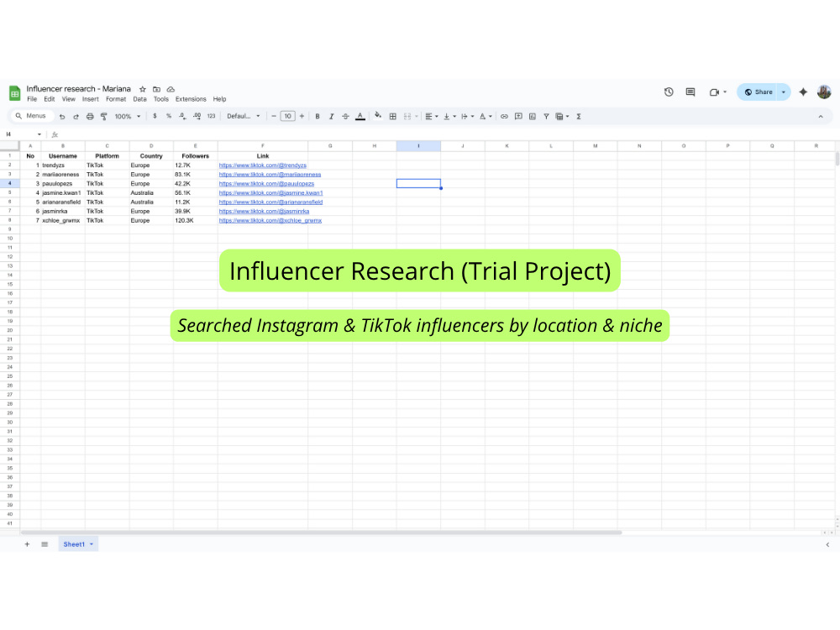Decrease decimal places
Viewport: 840px width, 630px height.
pos(182,116)
